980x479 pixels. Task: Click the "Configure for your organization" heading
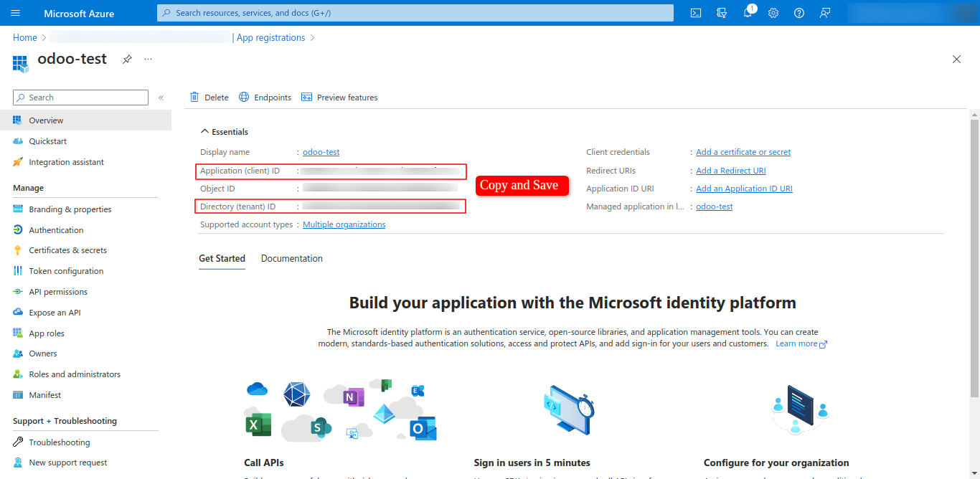click(x=776, y=463)
